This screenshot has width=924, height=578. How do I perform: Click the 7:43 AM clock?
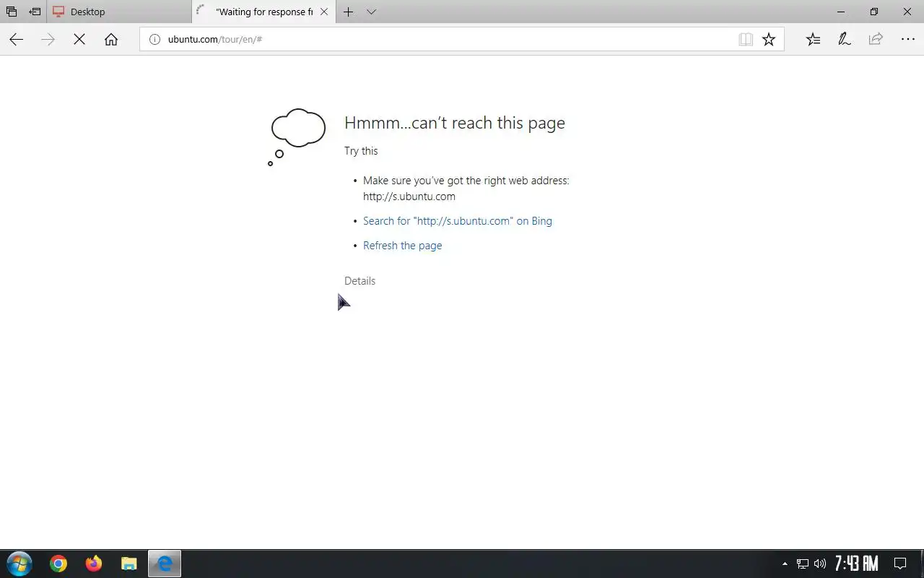(x=856, y=564)
